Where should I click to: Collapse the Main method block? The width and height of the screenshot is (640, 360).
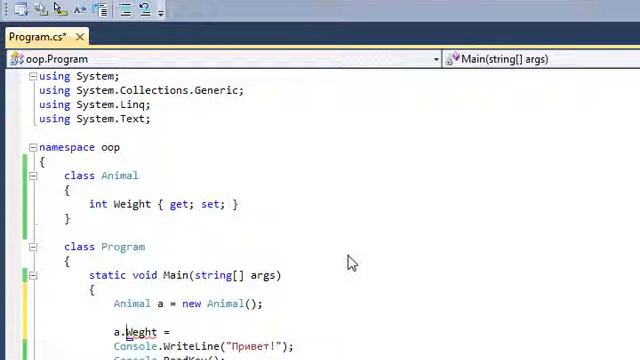point(33,276)
